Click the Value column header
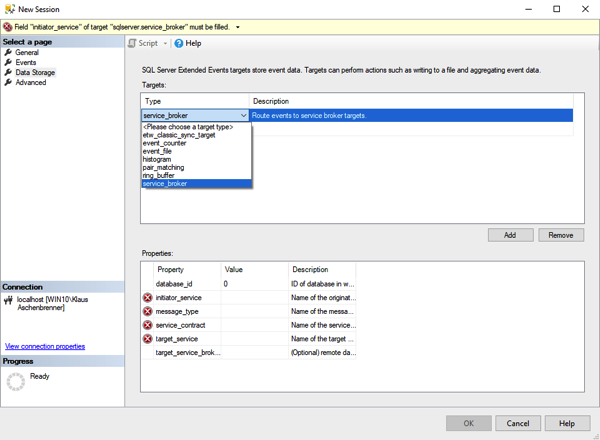The height and width of the screenshot is (440, 600). click(x=254, y=269)
